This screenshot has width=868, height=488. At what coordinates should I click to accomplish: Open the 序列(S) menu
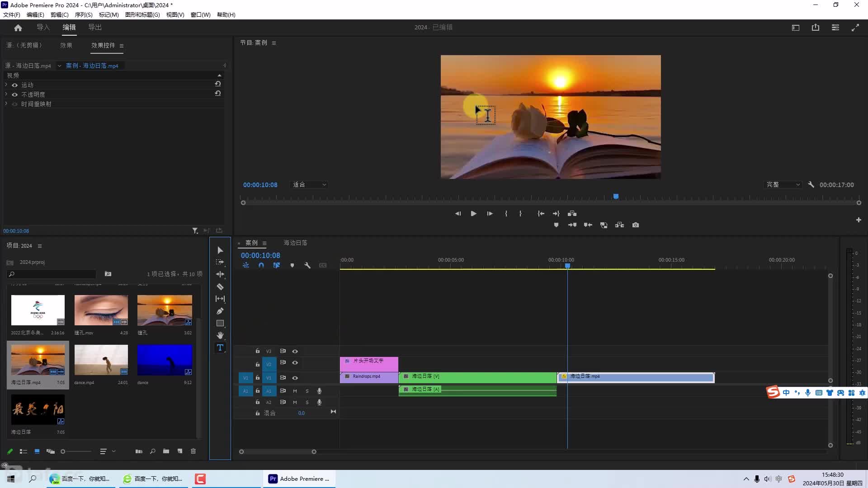tap(84, 15)
